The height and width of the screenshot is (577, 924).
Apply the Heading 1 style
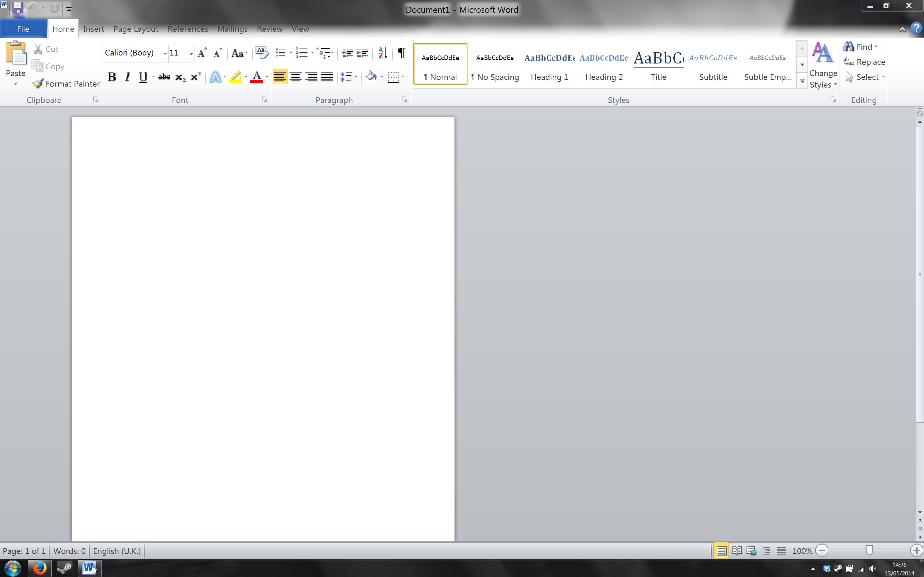pos(549,64)
